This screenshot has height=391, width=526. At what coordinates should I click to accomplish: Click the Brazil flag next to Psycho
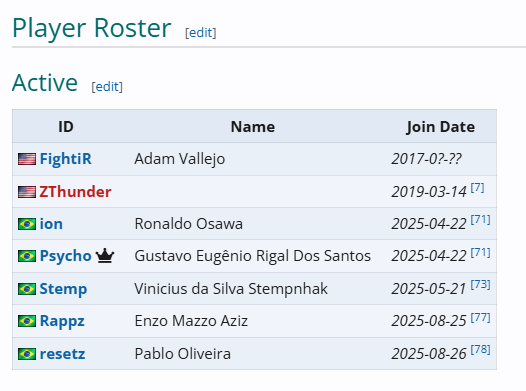tap(27, 256)
